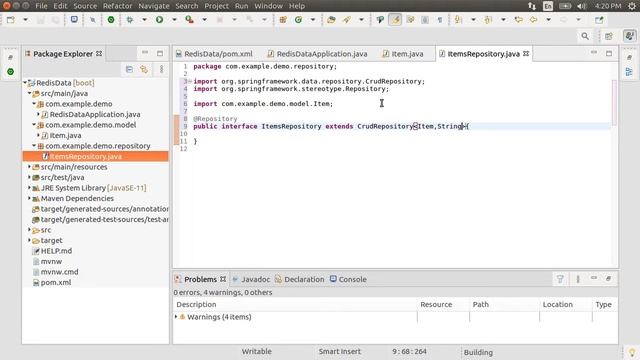Viewport: 640px width, 360px height.
Task: Select pom.xml in Package Explorer
Action: (56, 282)
